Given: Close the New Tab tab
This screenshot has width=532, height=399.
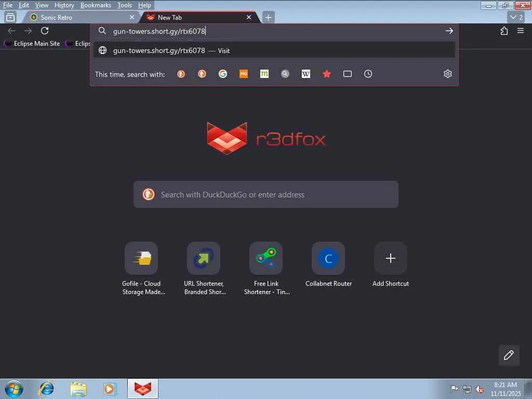Looking at the screenshot, I should pyautogui.click(x=249, y=17).
